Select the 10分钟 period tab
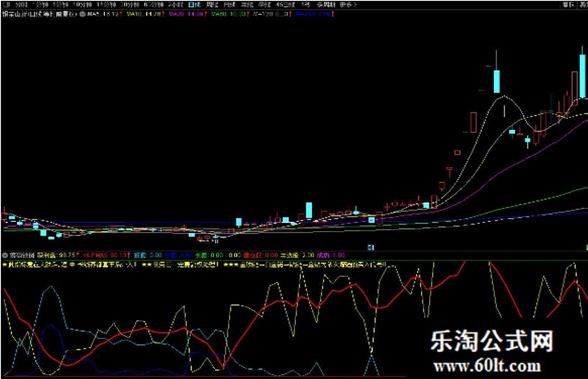Screen dimensions: 588x379 [x=83, y=4]
